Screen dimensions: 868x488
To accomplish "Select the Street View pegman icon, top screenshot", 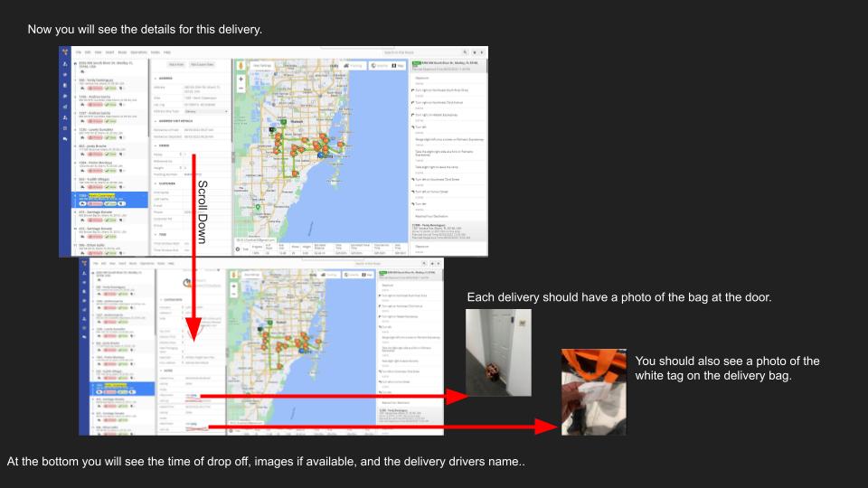I will 241,66.
